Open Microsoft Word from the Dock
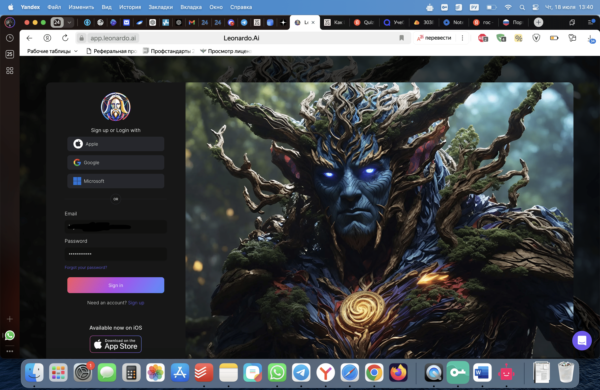The height and width of the screenshot is (390, 600). point(482,372)
